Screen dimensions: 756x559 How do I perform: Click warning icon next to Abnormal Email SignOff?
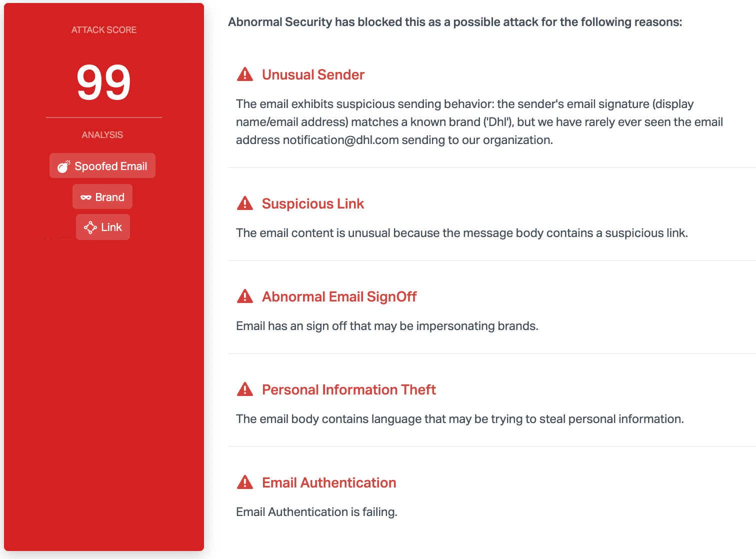click(x=245, y=296)
